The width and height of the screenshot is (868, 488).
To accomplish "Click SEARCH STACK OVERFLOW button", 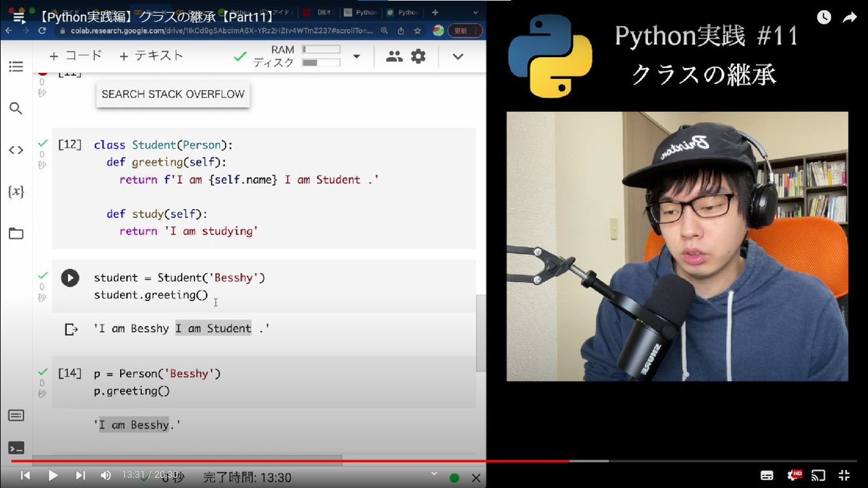I will tap(173, 94).
